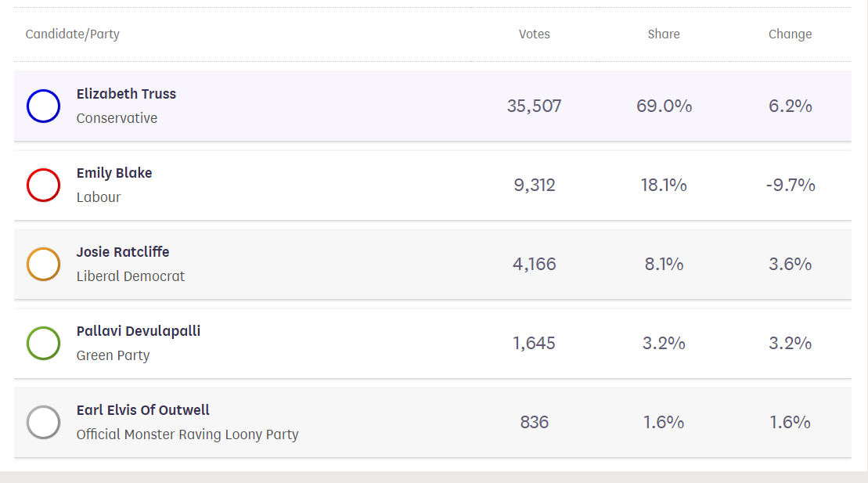Open candidate name Elizabeth Truss

tap(126, 94)
